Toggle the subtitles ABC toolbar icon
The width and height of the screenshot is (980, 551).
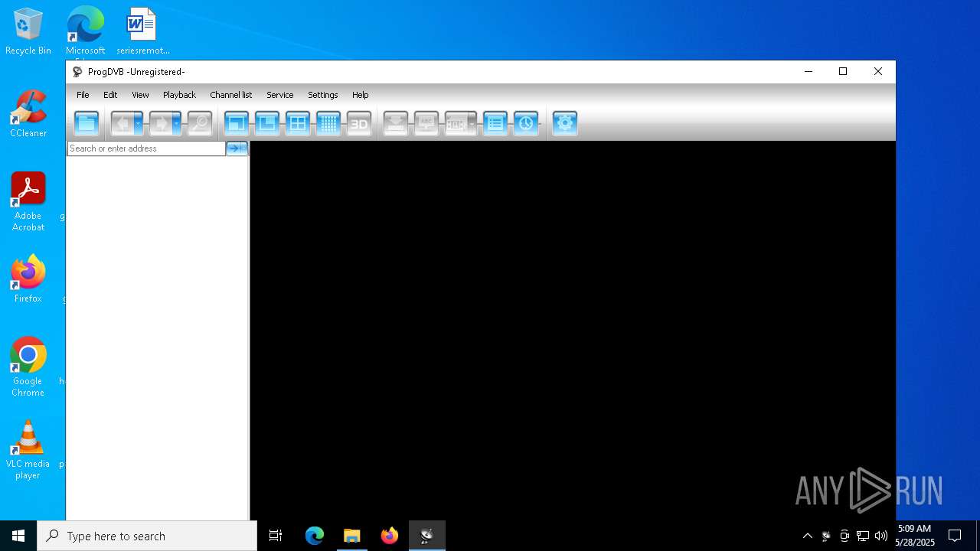point(426,123)
